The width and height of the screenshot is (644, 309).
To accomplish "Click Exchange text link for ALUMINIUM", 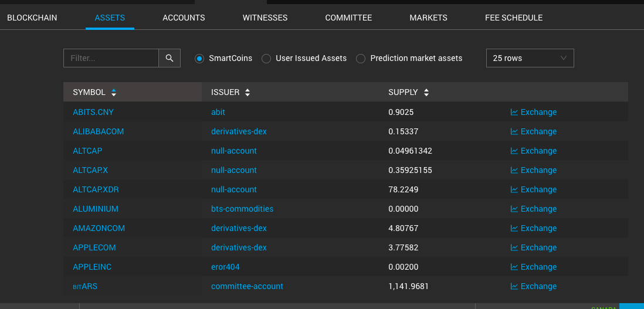I will tap(538, 209).
